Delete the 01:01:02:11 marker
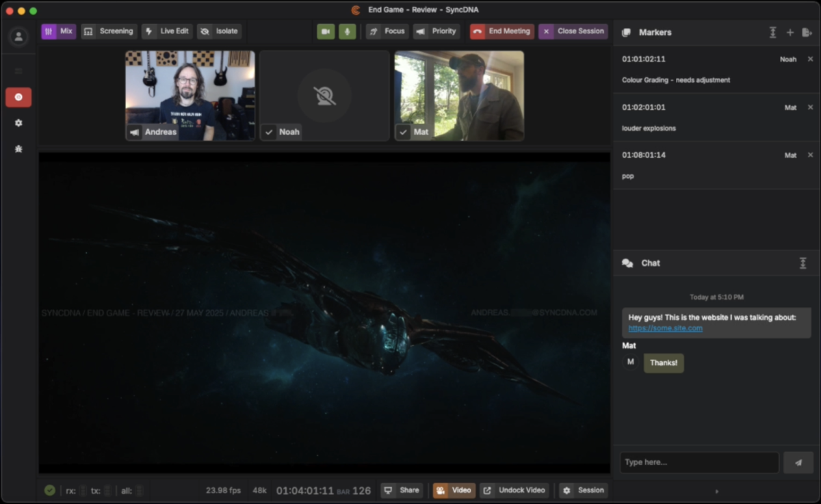The height and width of the screenshot is (504, 821). tap(811, 59)
